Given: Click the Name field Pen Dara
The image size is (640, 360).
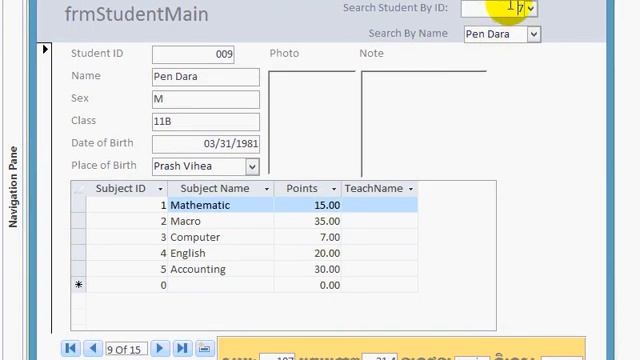Looking at the screenshot, I should click(206, 77).
